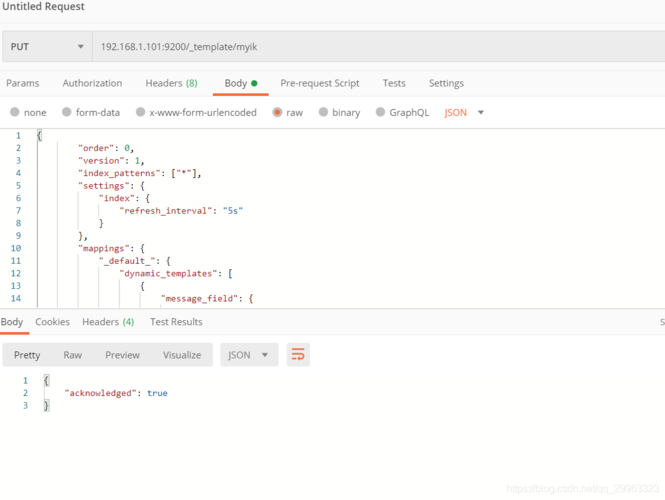The height and width of the screenshot is (500, 665).
Task: Switch to the Tests tab
Action: [394, 83]
